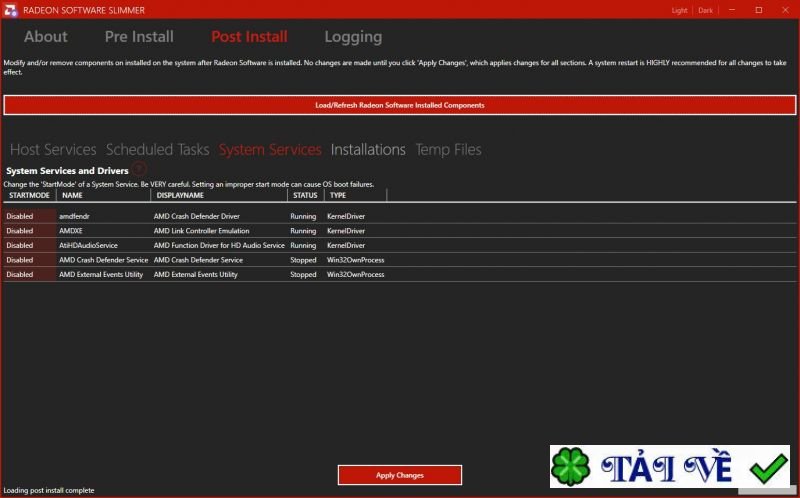
Task: Switch to the Light theme
Action: click(679, 10)
